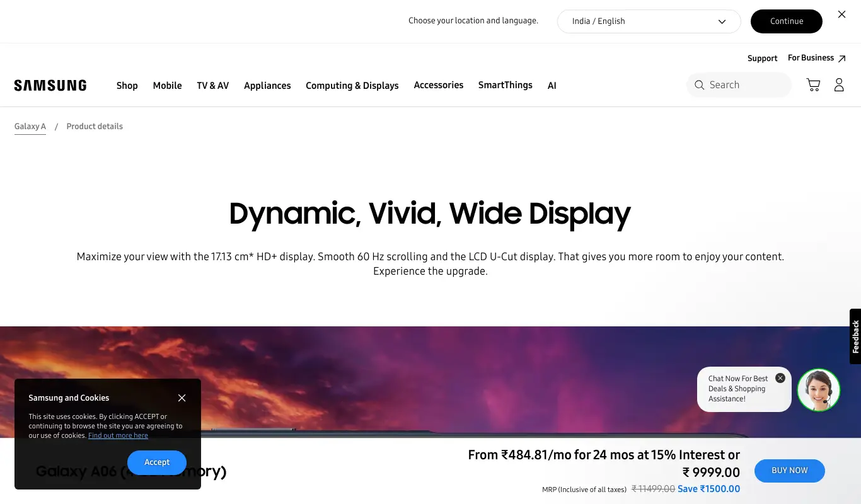861x504 pixels.
Task: Close the chat assistance bubble
Action: 780,378
